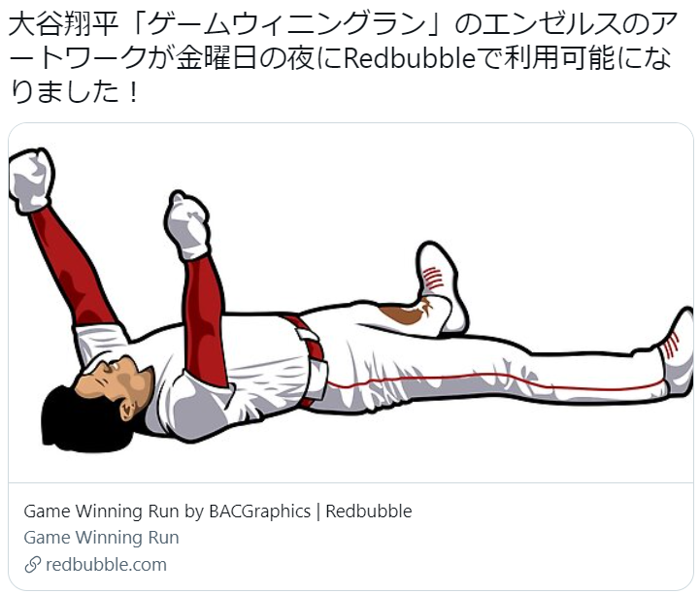Click the dirt stain on player's knee
The width and height of the screenshot is (700, 594).
pos(406,313)
